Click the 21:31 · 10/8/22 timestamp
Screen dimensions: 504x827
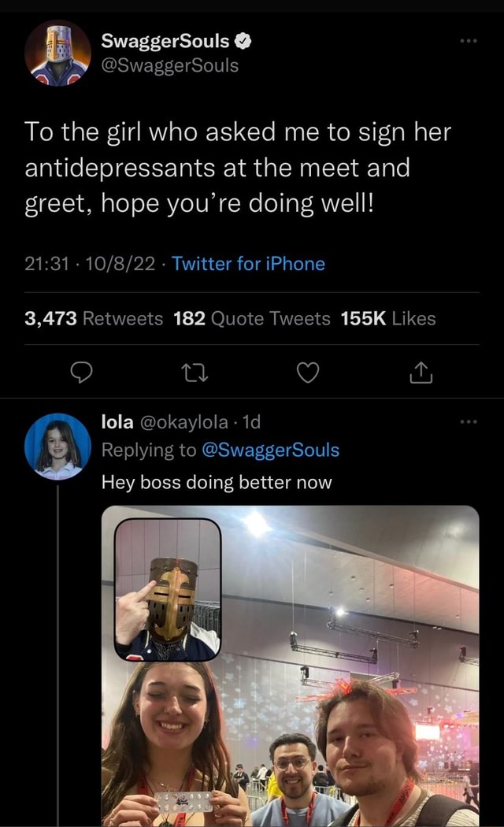click(90, 264)
